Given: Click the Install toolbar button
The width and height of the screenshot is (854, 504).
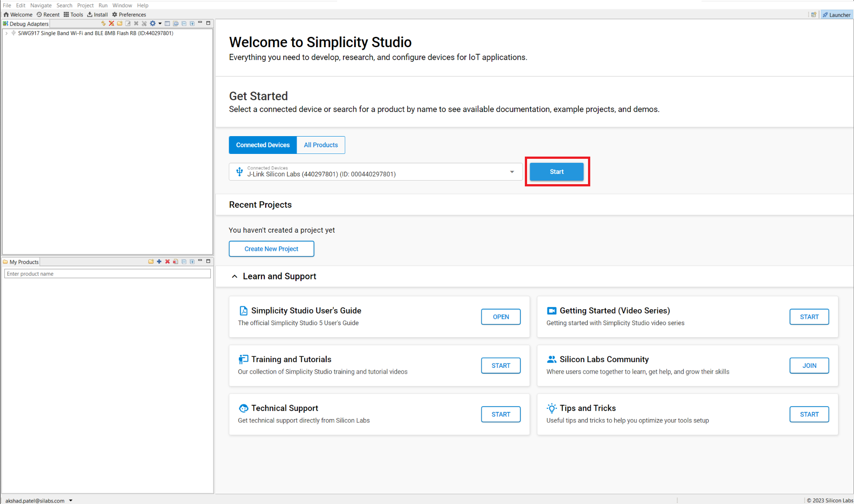Looking at the screenshot, I should coord(97,15).
